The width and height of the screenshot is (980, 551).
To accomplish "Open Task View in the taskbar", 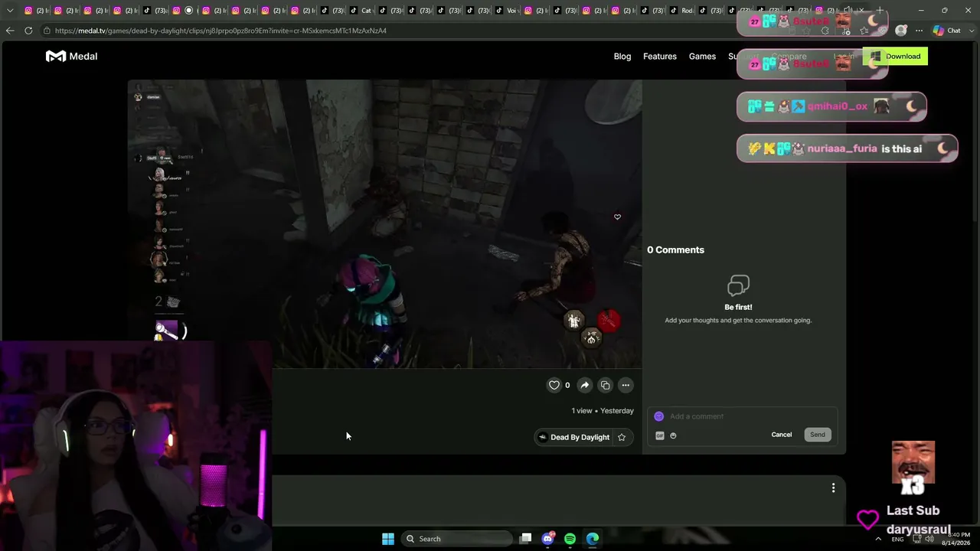I will click(525, 539).
